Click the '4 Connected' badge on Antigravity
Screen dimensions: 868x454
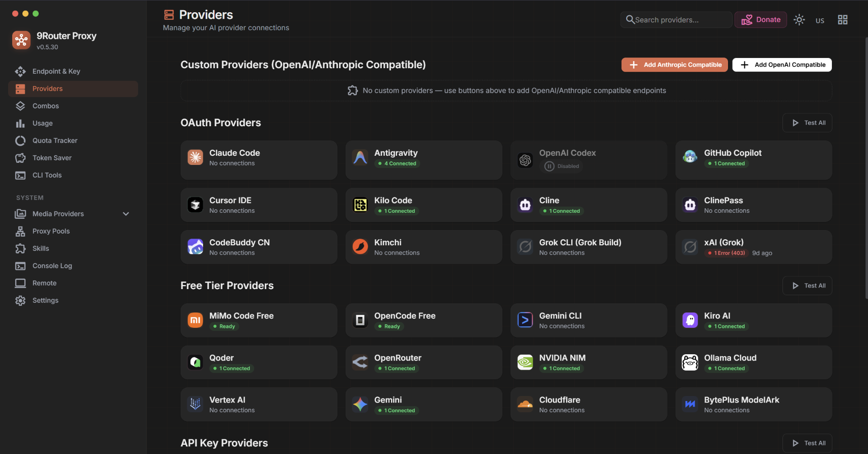pos(397,163)
